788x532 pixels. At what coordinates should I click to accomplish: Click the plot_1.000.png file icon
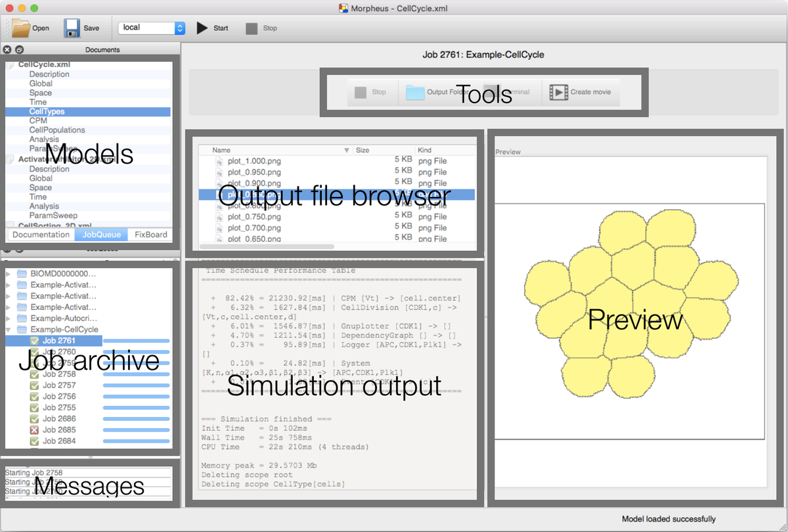click(220, 161)
